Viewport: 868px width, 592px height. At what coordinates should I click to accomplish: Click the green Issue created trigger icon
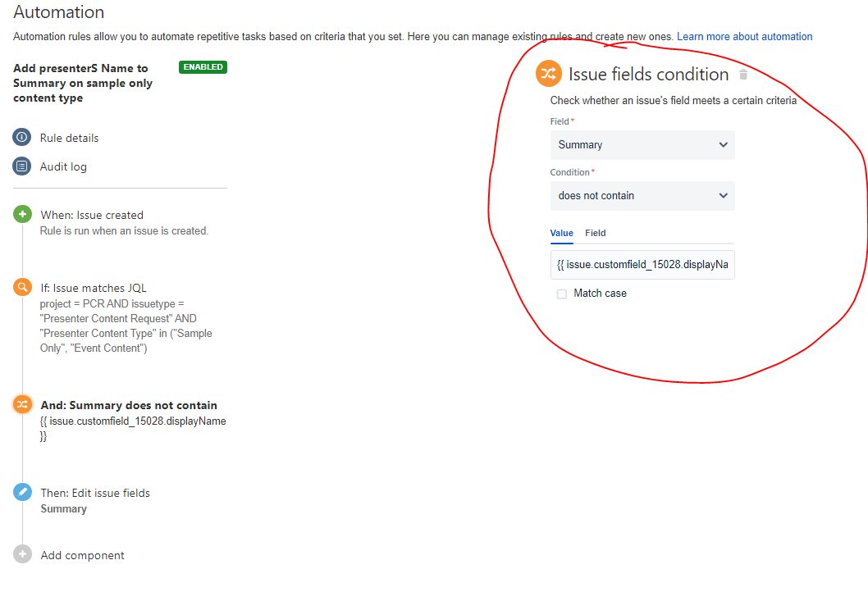[22, 214]
